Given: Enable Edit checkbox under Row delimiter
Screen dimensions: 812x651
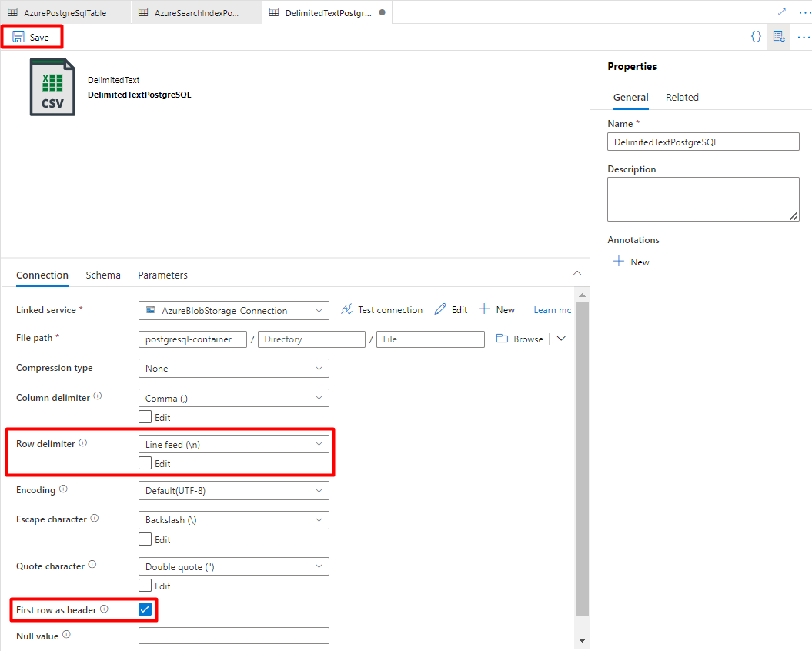Looking at the screenshot, I should click(145, 463).
